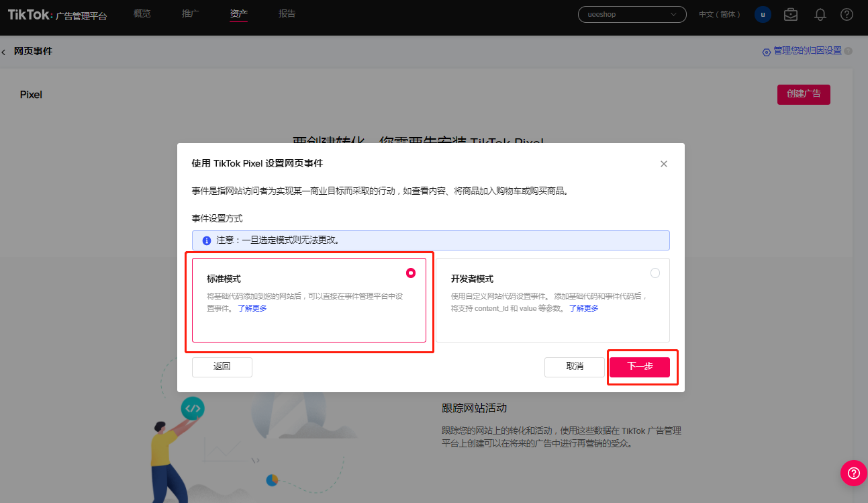Click the 取消 button

[575, 367]
